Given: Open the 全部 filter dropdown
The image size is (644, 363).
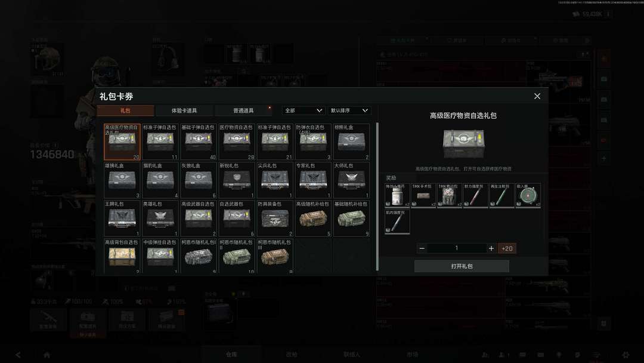Looking at the screenshot, I should click(304, 110).
